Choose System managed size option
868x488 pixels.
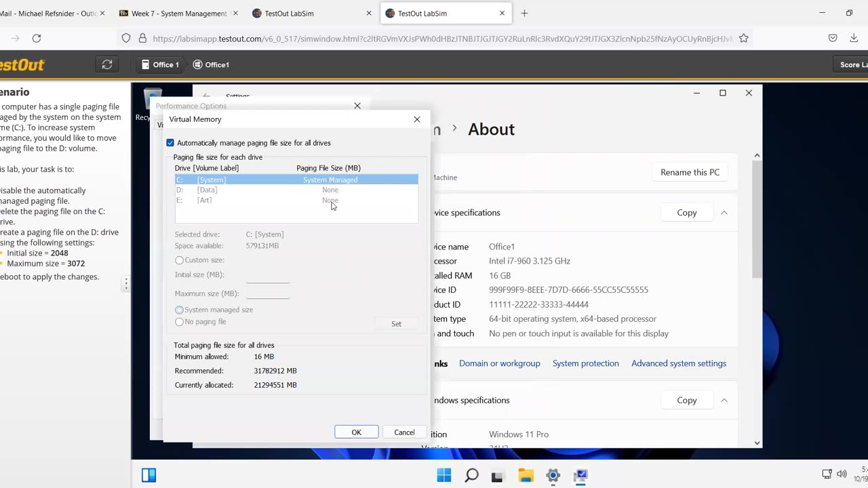(179, 310)
